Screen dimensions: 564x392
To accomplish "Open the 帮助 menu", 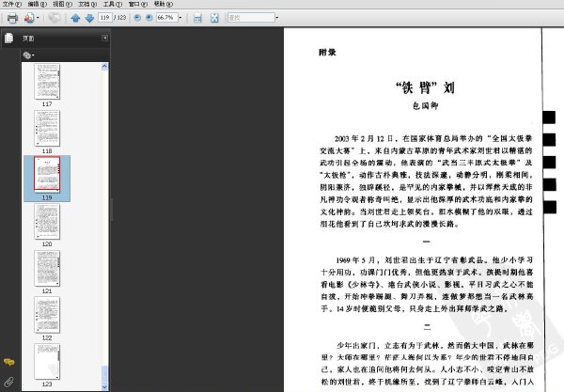I will pyautogui.click(x=164, y=4).
